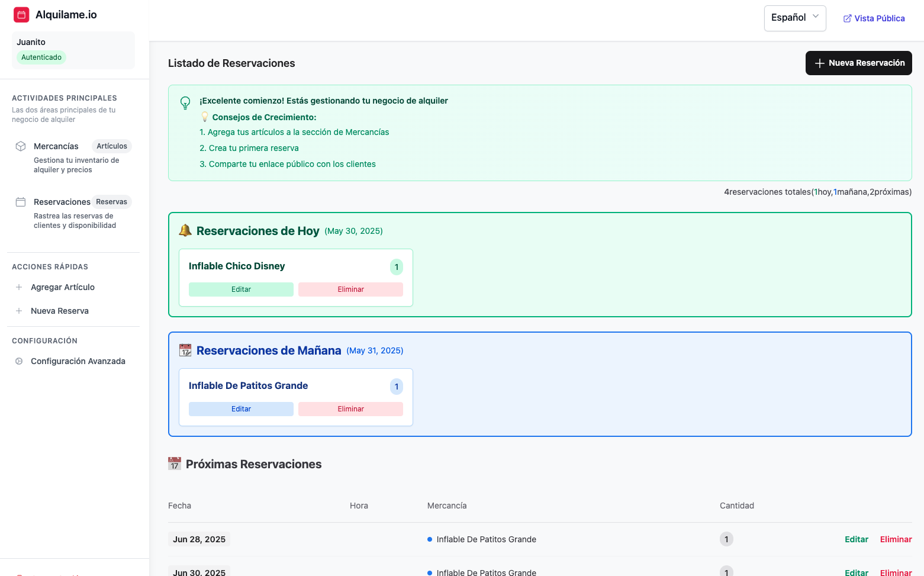Viewport: 924px width, 576px height.
Task: Click the Listado de Reservaciones heading
Action: click(231, 63)
